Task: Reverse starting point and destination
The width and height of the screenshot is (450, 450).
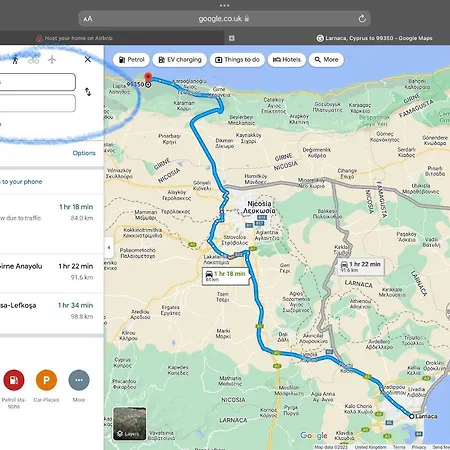Action: [x=88, y=92]
